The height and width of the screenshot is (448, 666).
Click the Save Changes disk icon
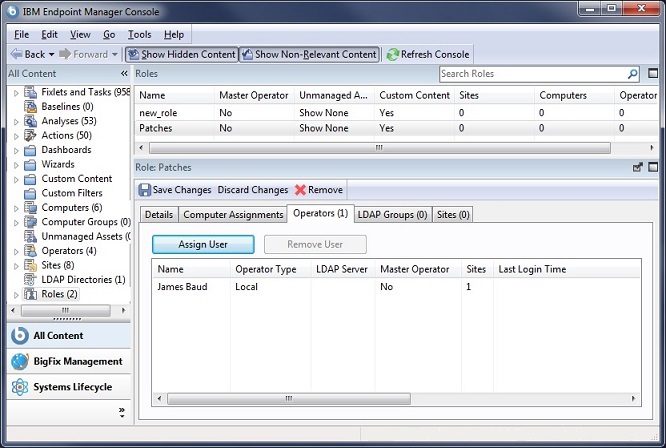click(x=145, y=190)
